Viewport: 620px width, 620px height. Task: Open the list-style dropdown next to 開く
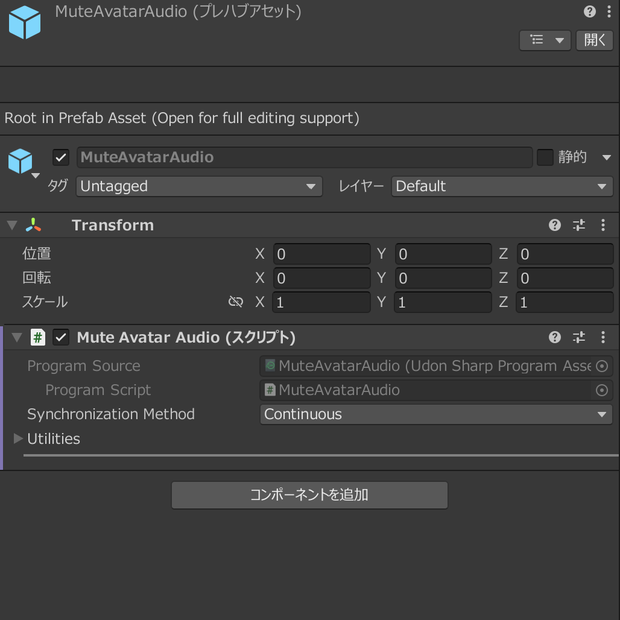click(x=545, y=40)
